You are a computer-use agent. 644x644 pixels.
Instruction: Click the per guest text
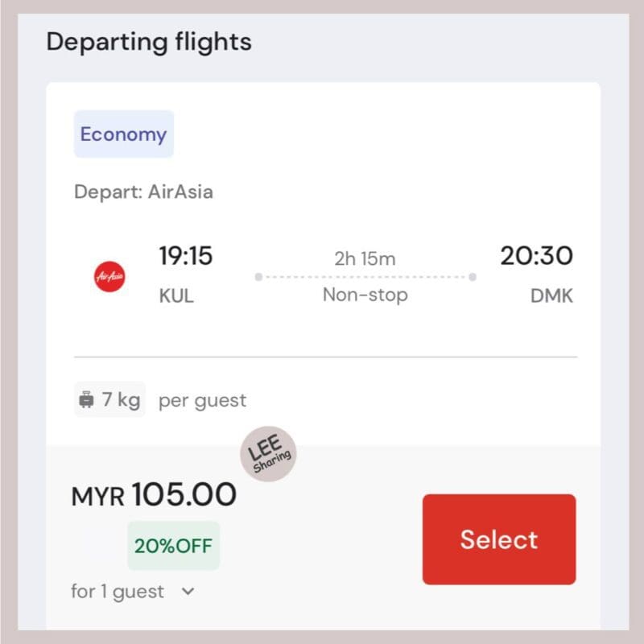tap(203, 400)
